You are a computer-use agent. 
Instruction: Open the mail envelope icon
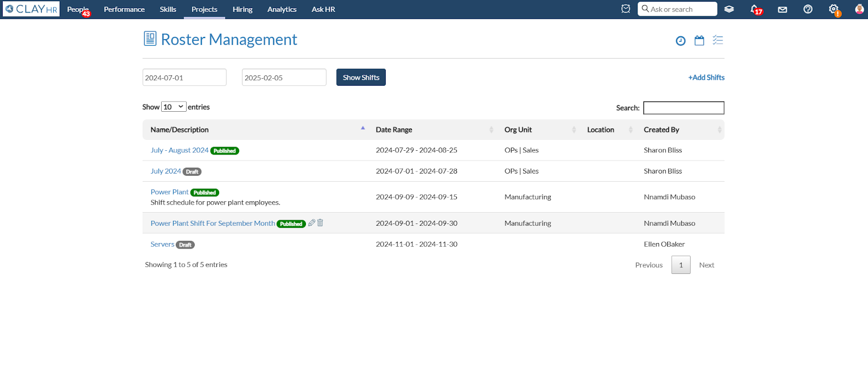tap(782, 9)
